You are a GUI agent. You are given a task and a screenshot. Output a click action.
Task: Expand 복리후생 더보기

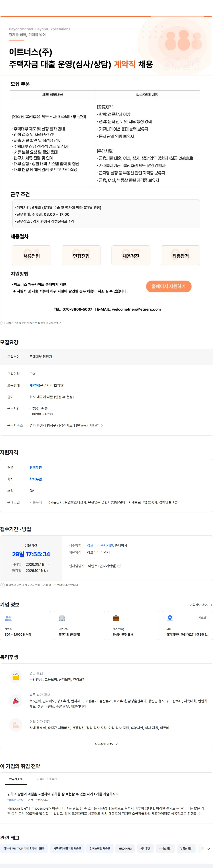106,744
